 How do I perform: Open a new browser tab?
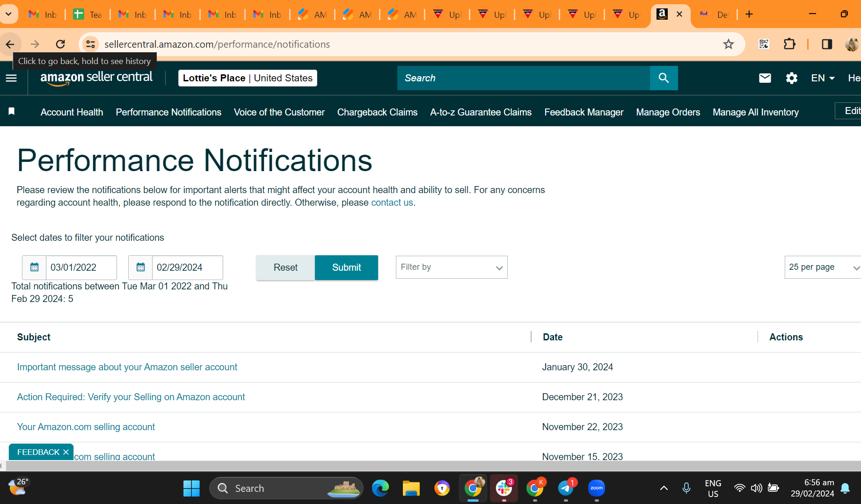point(749,14)
